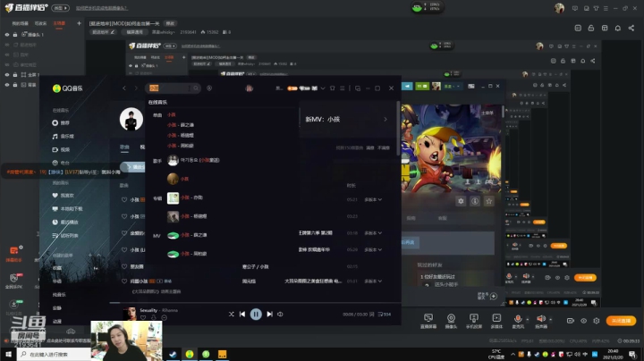Click 满意 in the search feedback line
The height and width of the screenshot is (361, 644).
click(x=370, y=147)
